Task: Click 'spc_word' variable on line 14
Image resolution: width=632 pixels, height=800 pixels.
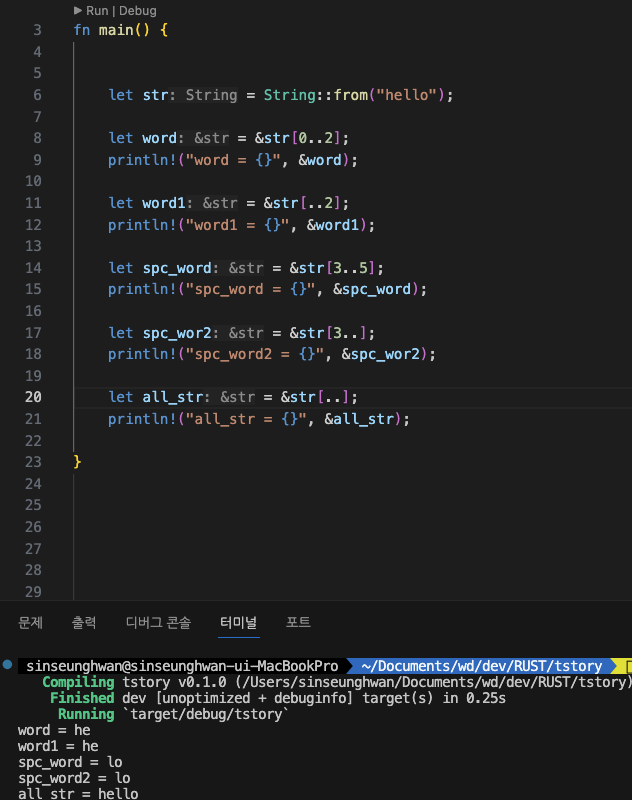Action: click(x=177, y=268)
